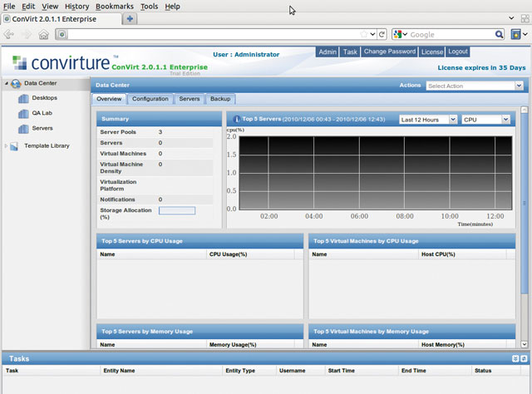Click the tab groups grid icon

(x=525, y=18)
